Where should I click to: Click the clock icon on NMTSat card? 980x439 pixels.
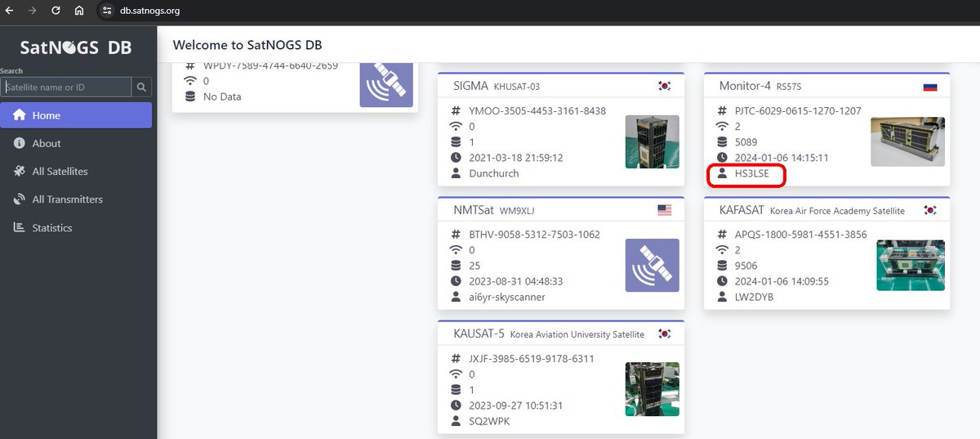[456, 282]
